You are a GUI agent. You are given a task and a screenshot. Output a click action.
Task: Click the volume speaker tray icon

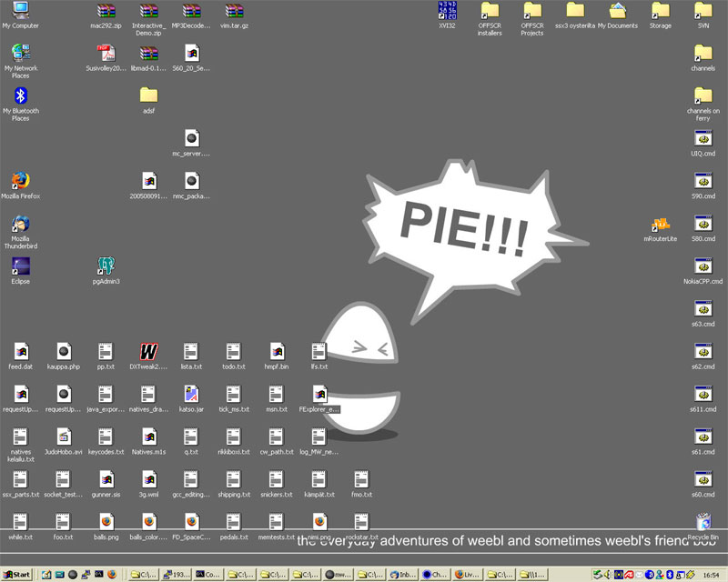(x=607, y=575)
